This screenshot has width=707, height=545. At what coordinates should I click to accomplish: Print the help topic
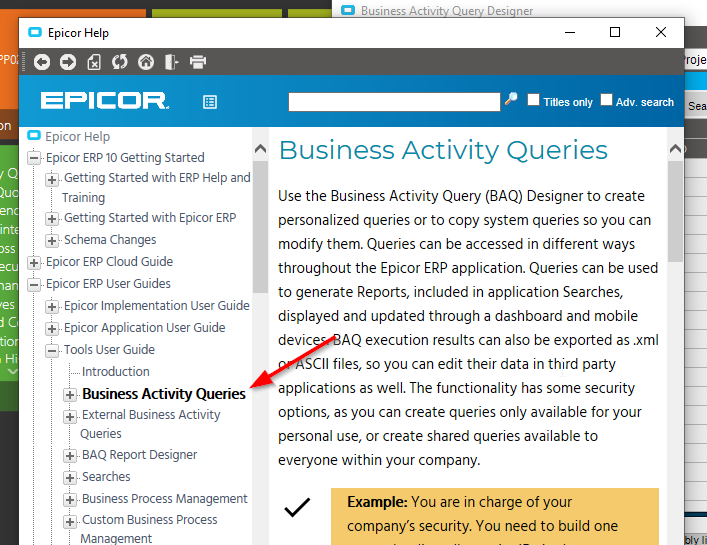[197, 62]
